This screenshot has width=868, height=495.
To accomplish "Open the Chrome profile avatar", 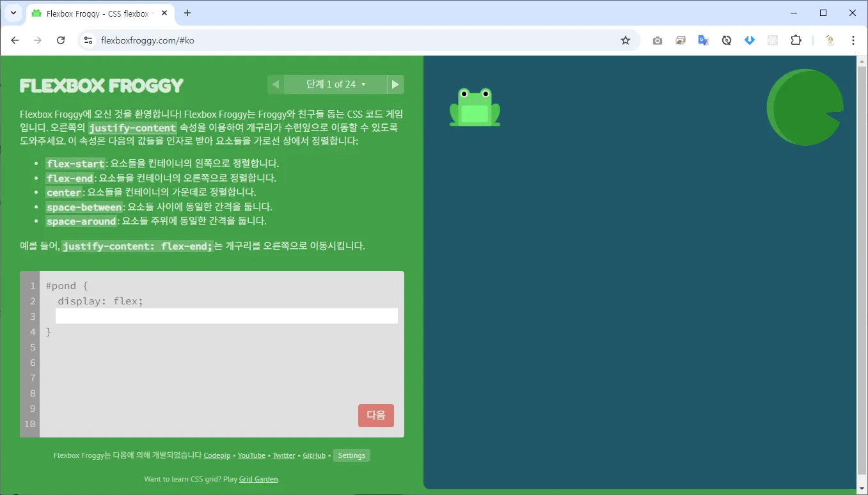I will tap(830, 40).
